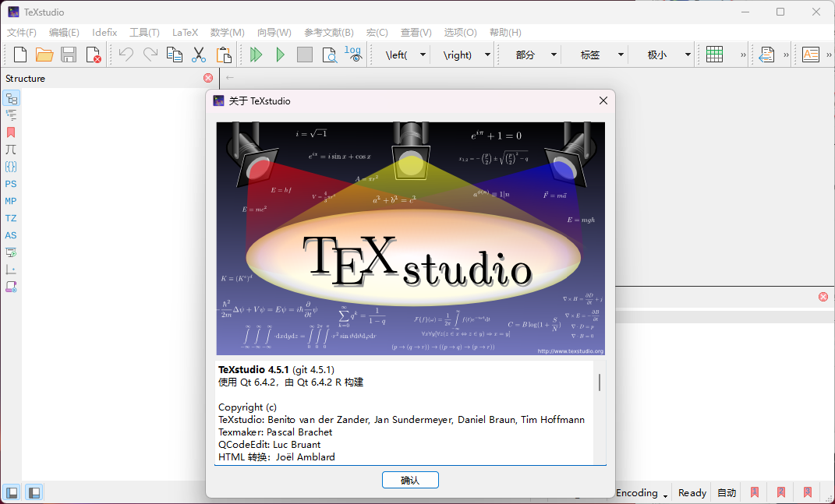Open the 工具(T) menu
Image resolution: width=835 pixels, height=504 pixels.
144,33
